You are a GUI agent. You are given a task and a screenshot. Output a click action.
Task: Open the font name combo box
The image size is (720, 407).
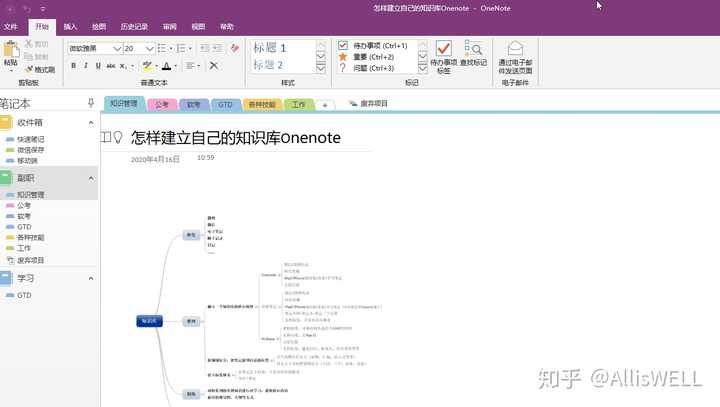[95, 48]
